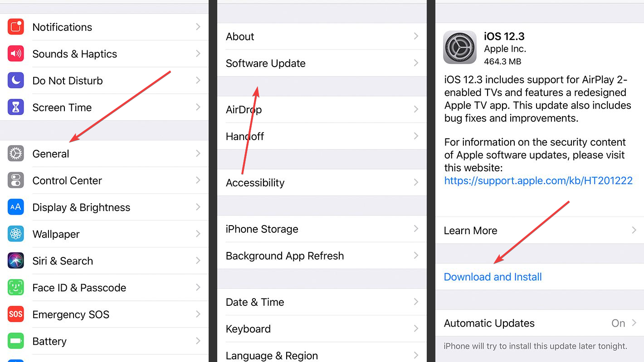The width and height of the screenshot is (644, 362).
Task: Expand the Learn More chevron
Action: pos(634,230)
